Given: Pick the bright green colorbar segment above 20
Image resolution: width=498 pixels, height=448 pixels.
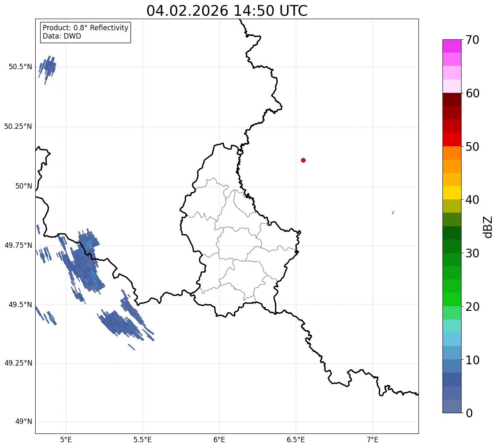Looking at the screenshot, I should [x=452, y=299].
